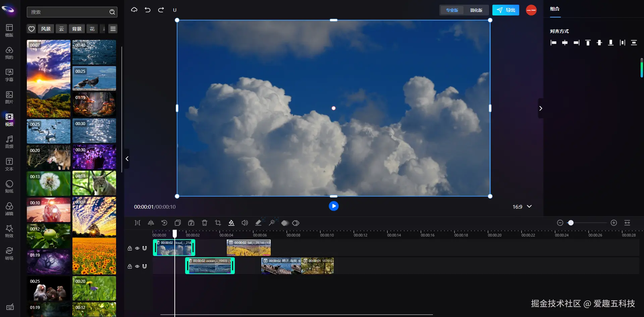Select the fall clip on the timeline

point(249,248)
